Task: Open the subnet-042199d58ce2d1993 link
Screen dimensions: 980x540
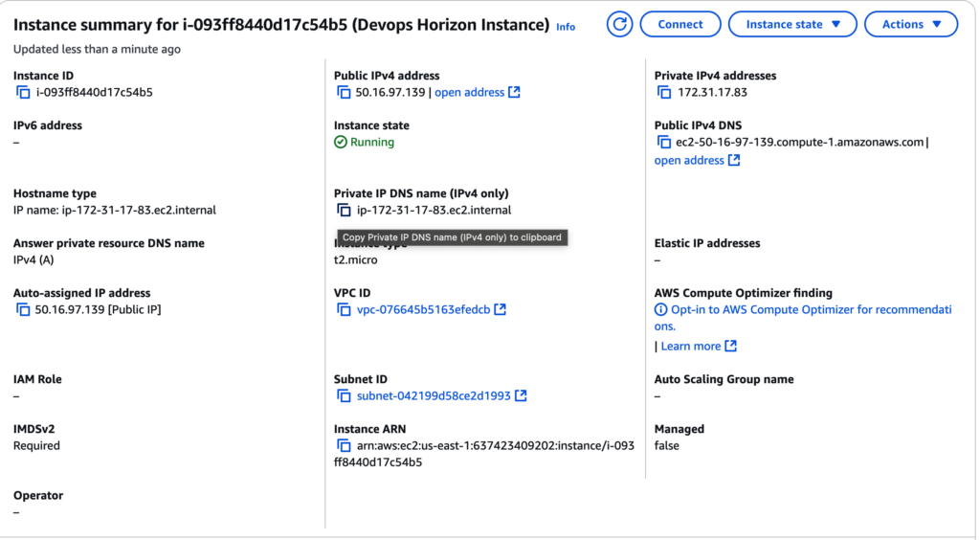Action: [x=434, y=396]
